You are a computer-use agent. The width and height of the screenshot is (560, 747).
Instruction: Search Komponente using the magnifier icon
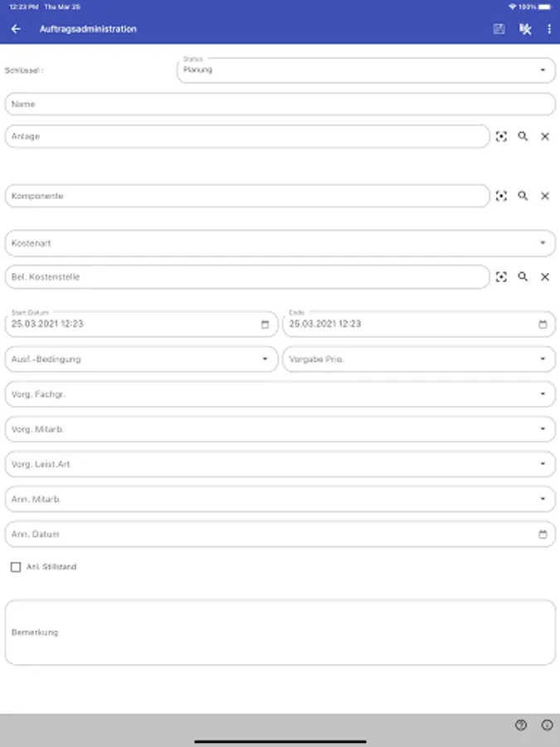pyautogui.click(x=523, y=197)
